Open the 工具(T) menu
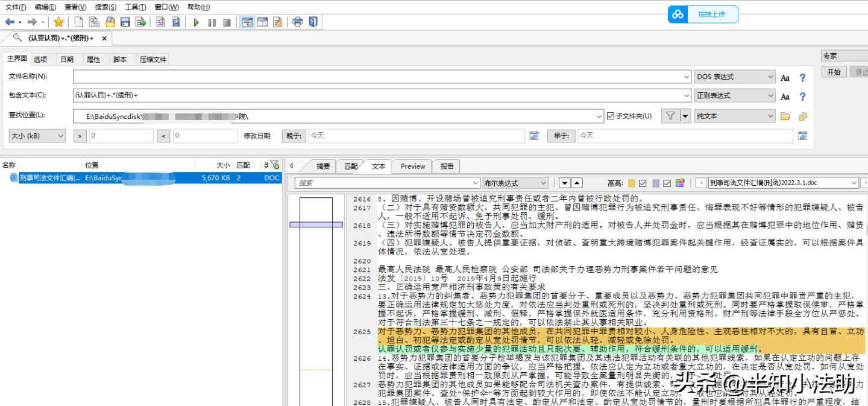This screenshot has width=868, height=406. tap(134, 7)
